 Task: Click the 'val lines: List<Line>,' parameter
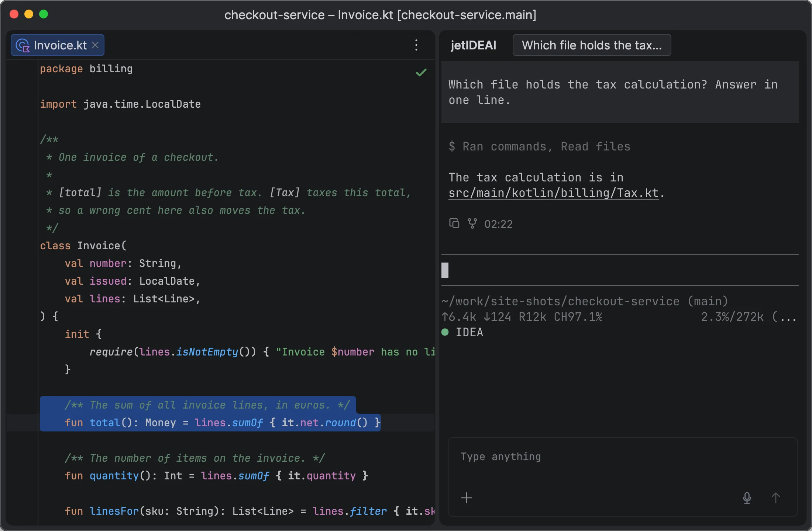(x=133, y=299)
